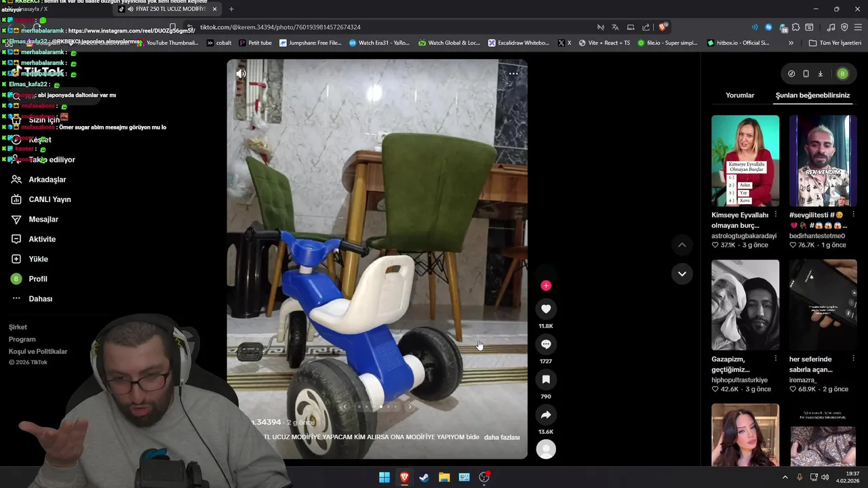Click the music note playlist icon
The image size is (868, 488).
tap(831, 27)
